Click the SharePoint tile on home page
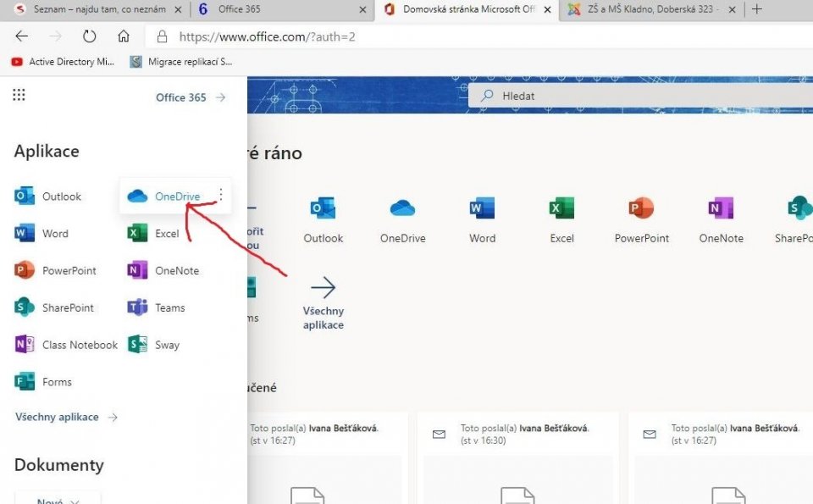This screenshot has height=504, width=813. click(794, 220)
